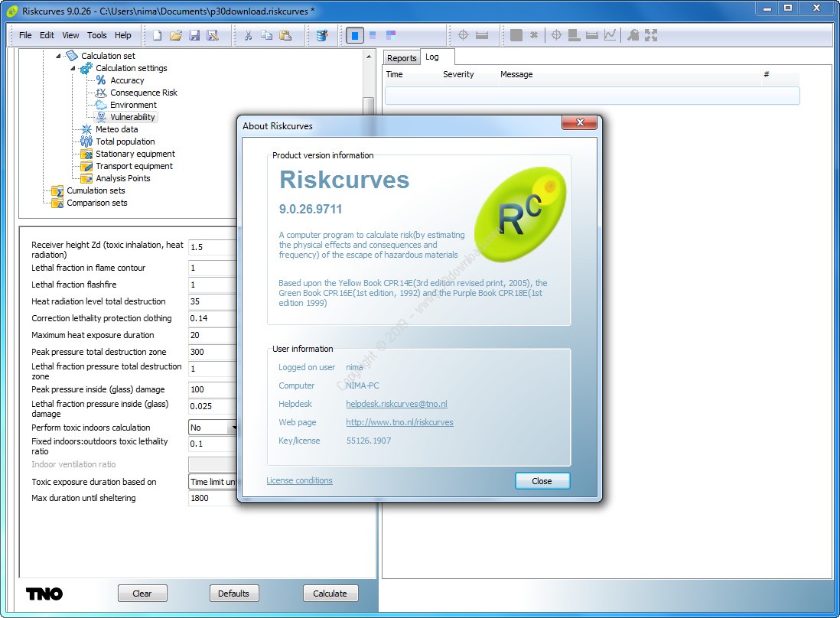Screen dimensions: 840x618
Task: Switch to the Log tab
Action: [x=431, y=57]
